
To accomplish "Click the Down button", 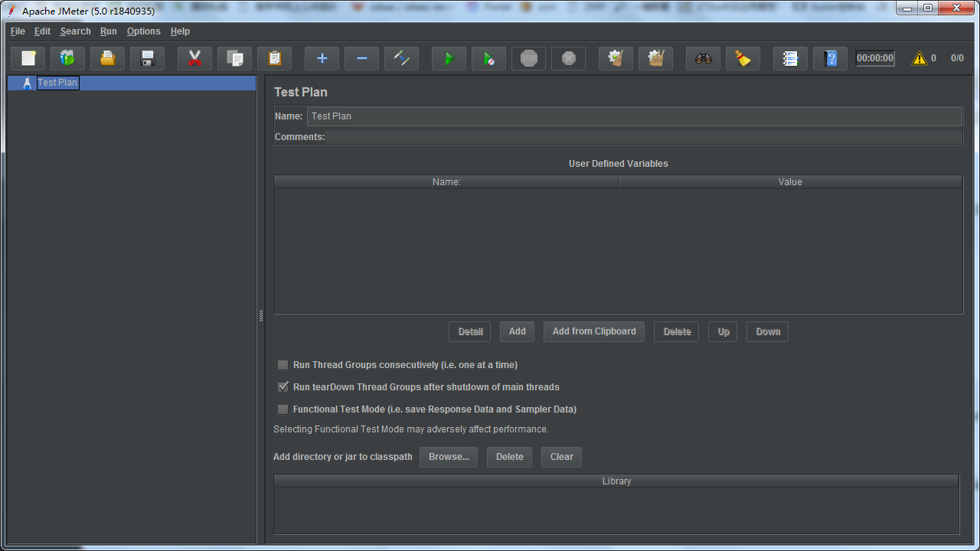I will click(x=768, y=331).
